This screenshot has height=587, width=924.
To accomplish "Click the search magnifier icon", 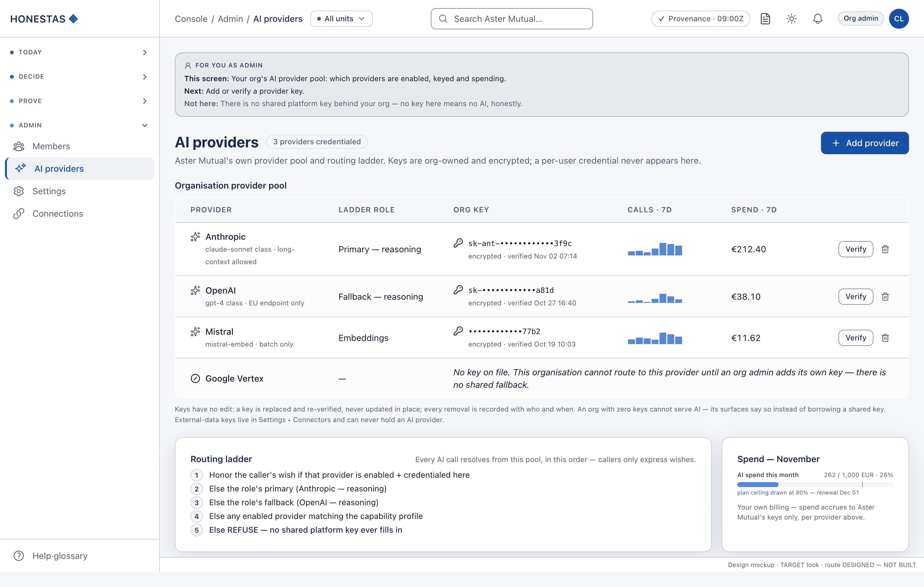I will (443, 19).
